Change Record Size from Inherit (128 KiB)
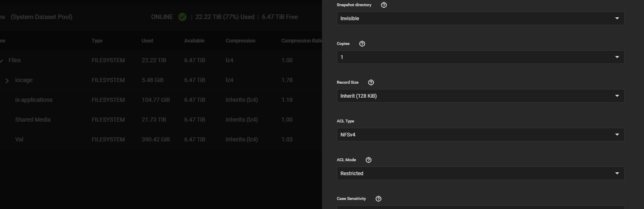Screen dimensions: 644x209 coord(481,96)
